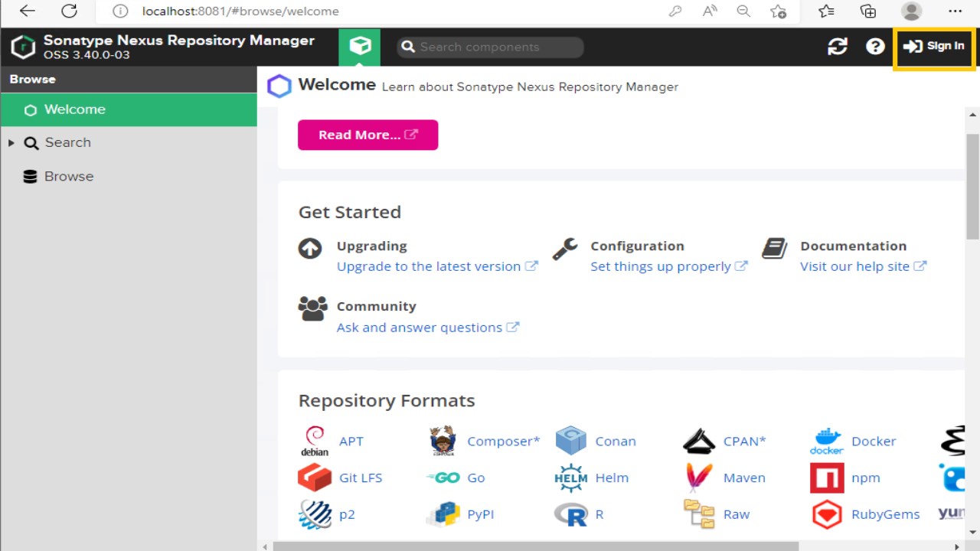Open the CPAN* format link
The image size is (980, 551).
click(745, 442)
